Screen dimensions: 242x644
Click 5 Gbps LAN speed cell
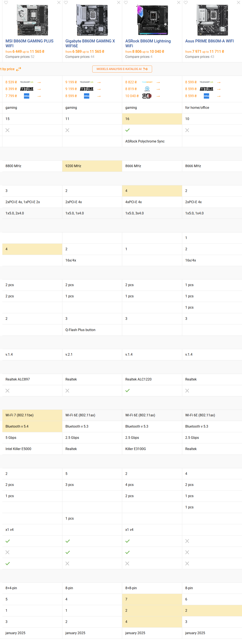coord(32,438)
